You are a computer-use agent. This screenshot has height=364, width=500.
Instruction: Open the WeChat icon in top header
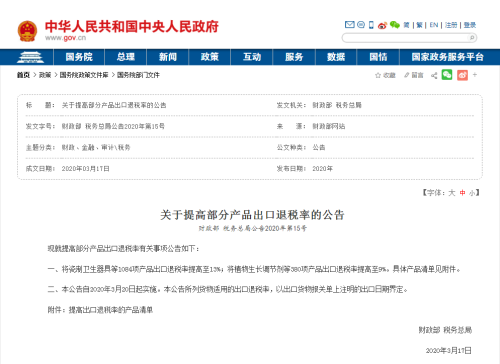pyautogui.click(x=395, y=25)
